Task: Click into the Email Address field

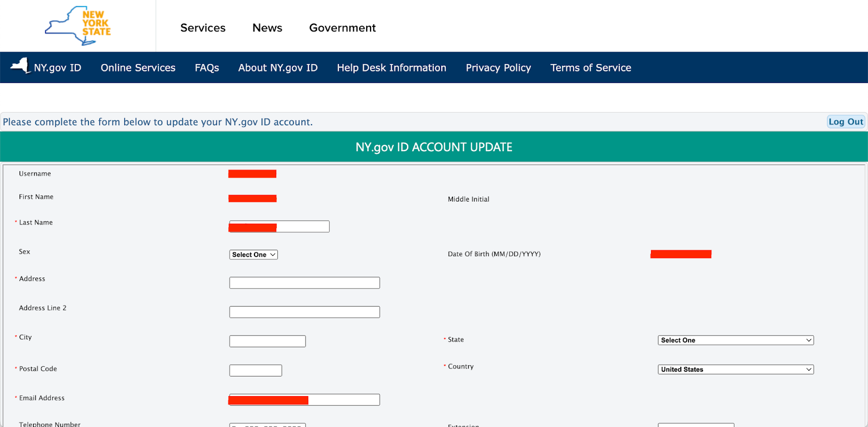Action: (304, 400)
